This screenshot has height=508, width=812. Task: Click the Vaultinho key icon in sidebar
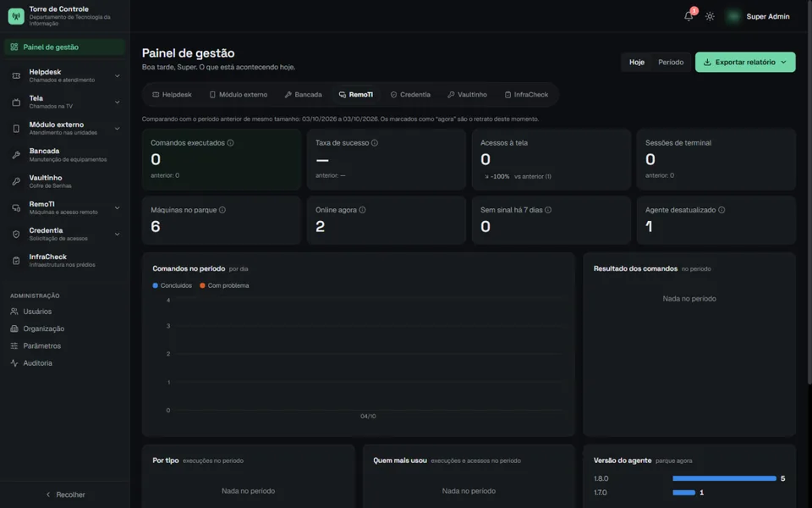(16, 181)
